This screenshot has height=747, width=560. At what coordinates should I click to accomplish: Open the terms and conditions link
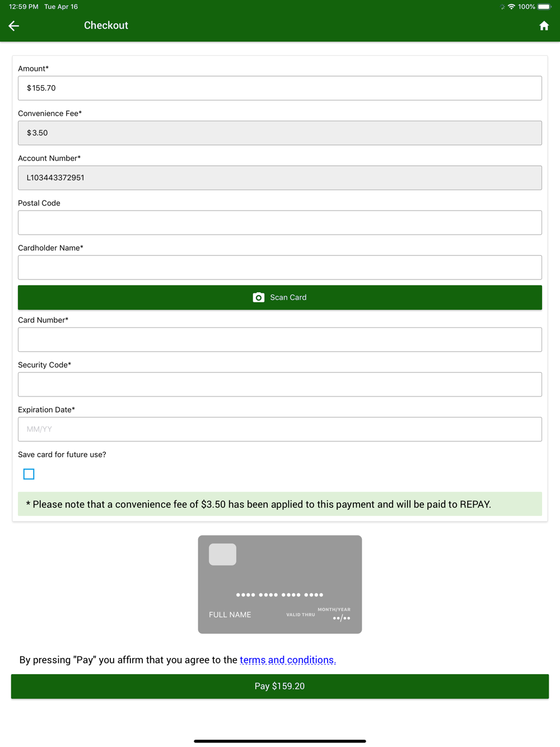(288, 660)
